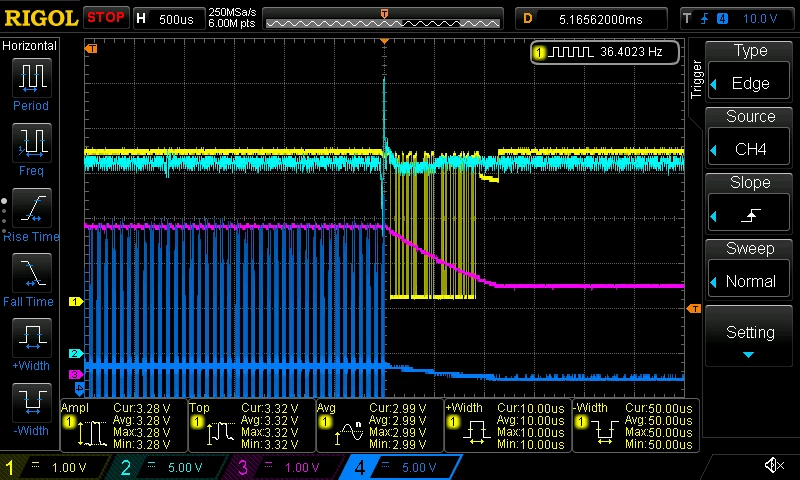Choose the Fall Time measurement icon
This screenshot has height=480, width=800.
click(x=32, y=273)
